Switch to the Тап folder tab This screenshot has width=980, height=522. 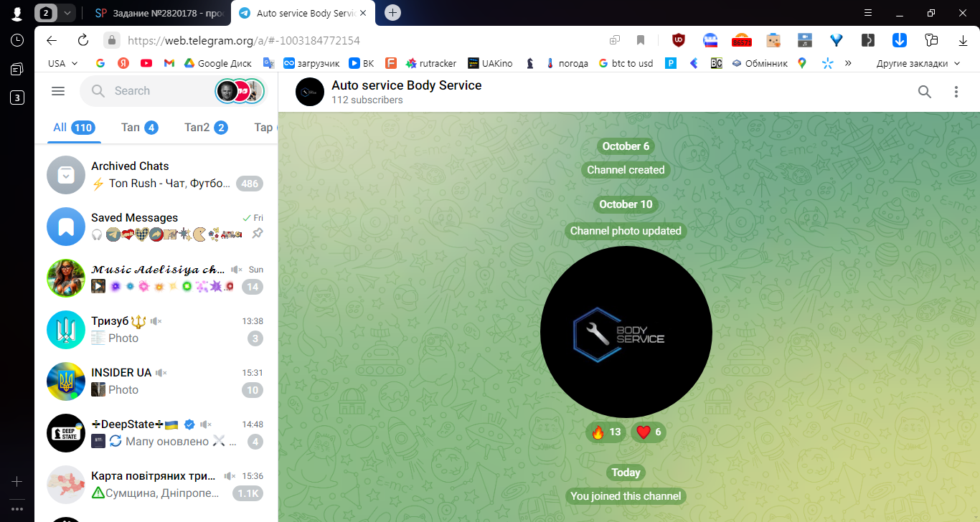139,128
